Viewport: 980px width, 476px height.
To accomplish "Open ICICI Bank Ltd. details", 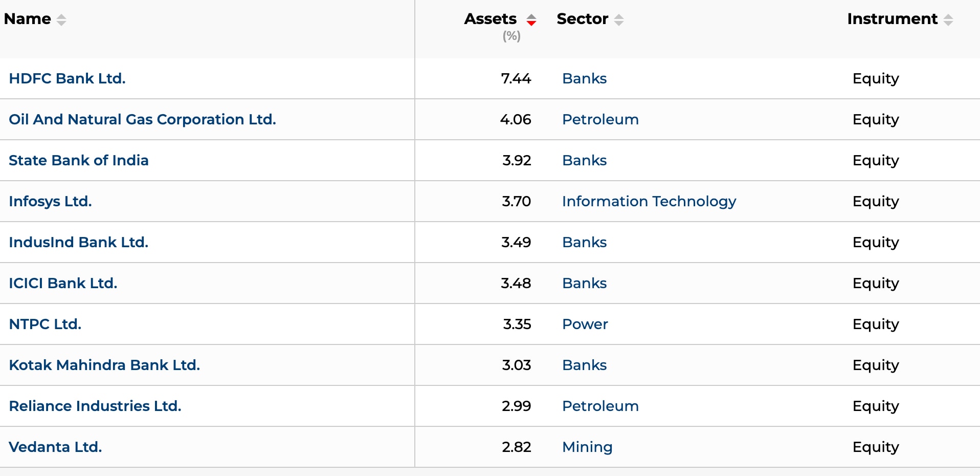I will (x=63, y=283).
